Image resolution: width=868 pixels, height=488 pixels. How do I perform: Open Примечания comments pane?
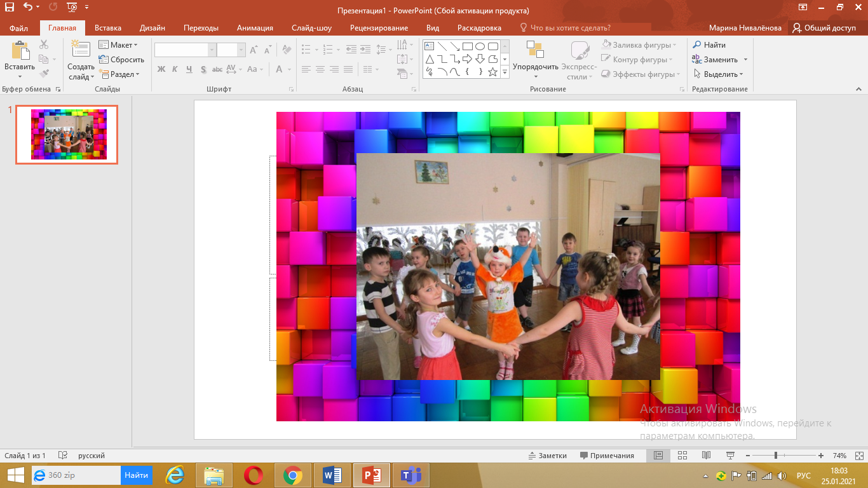[x=607, y=456]
